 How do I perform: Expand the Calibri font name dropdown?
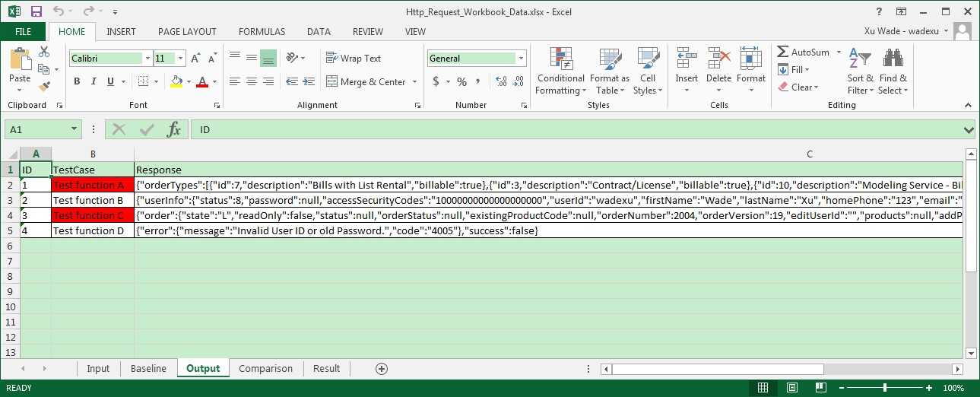tap(147, 59)
